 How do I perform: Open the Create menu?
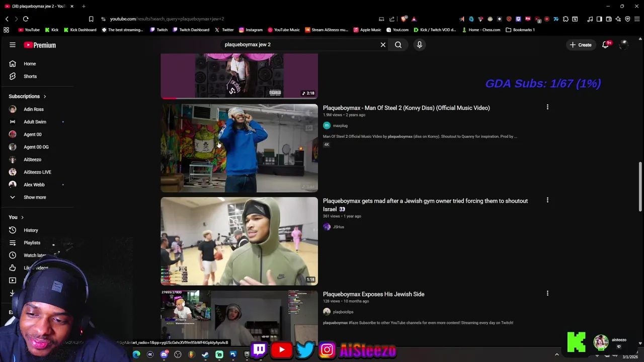(x=580, y=45)
